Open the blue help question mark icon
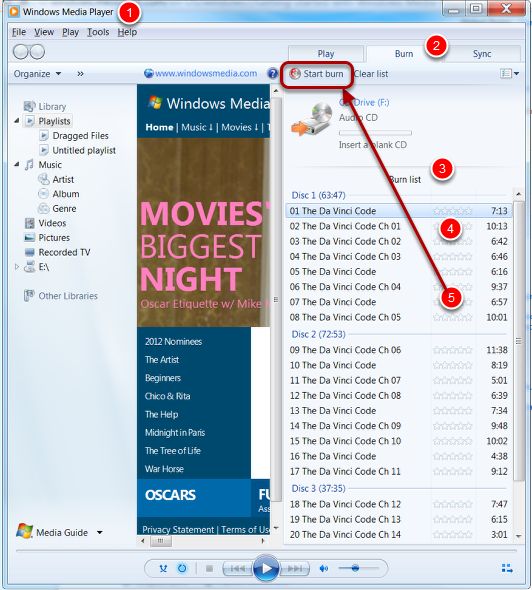Viewport: 532px width, 590px height. [x=272, y=73]
